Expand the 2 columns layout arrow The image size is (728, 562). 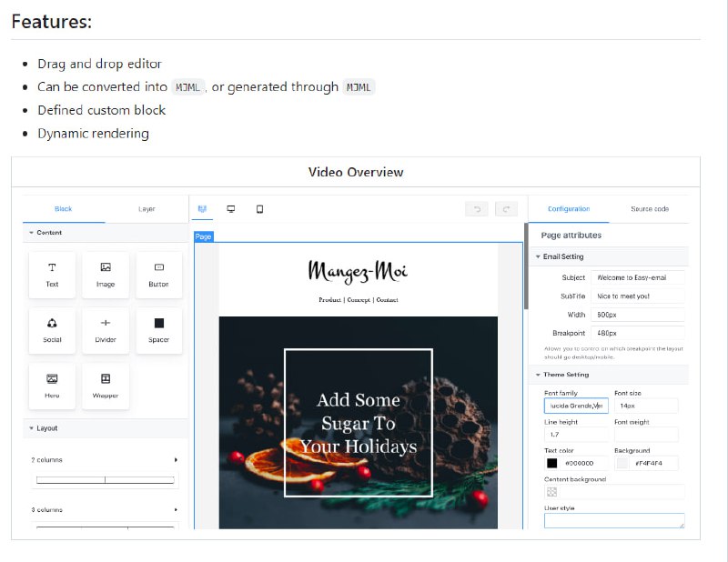point(176,460)
